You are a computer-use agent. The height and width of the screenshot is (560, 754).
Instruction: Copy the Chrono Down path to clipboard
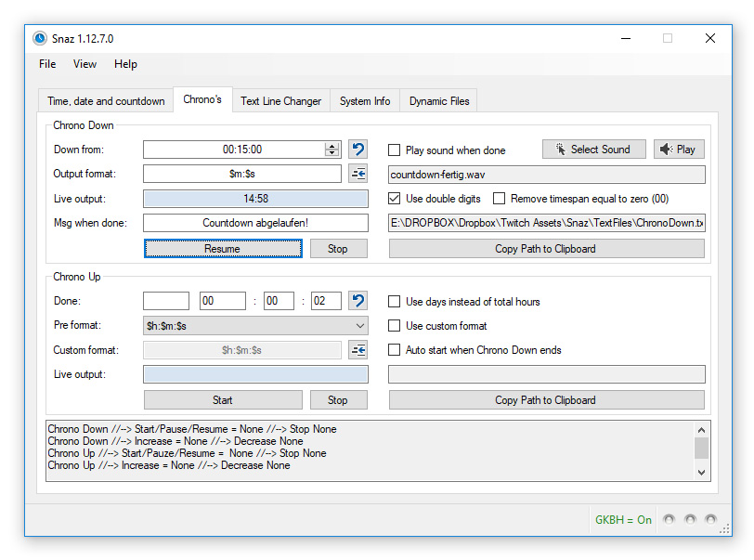point(546,249)
